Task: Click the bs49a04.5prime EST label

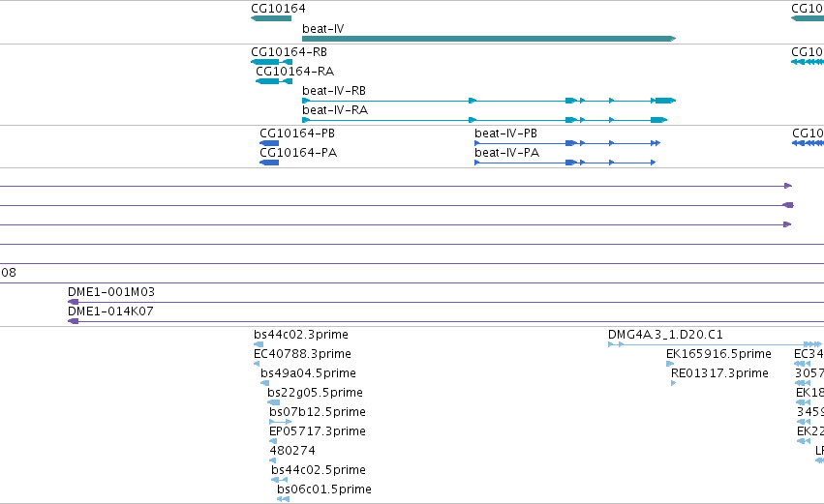Action: tap(309, 373)
